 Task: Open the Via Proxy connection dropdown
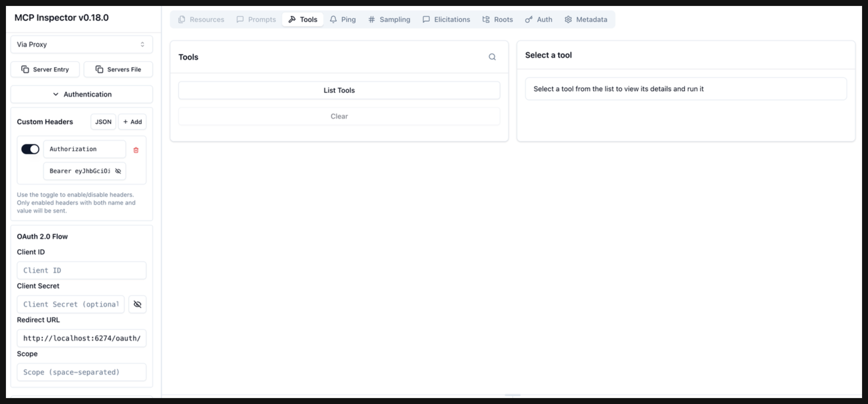[81, 45]
